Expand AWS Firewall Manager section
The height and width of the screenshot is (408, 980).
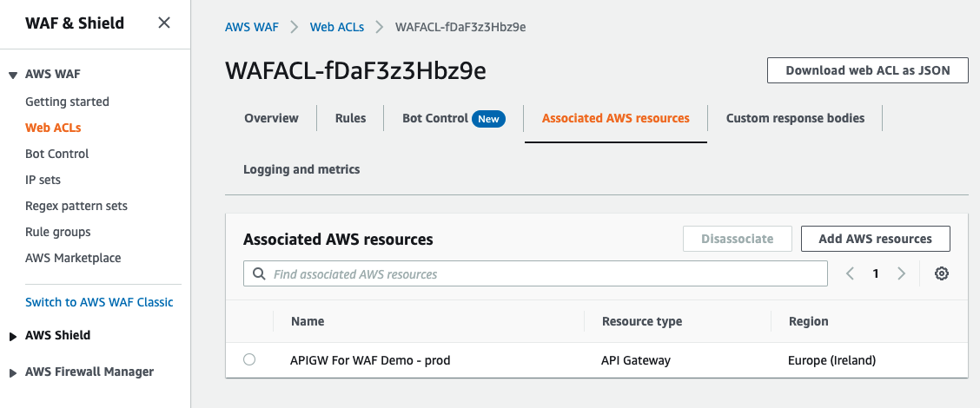12,372
